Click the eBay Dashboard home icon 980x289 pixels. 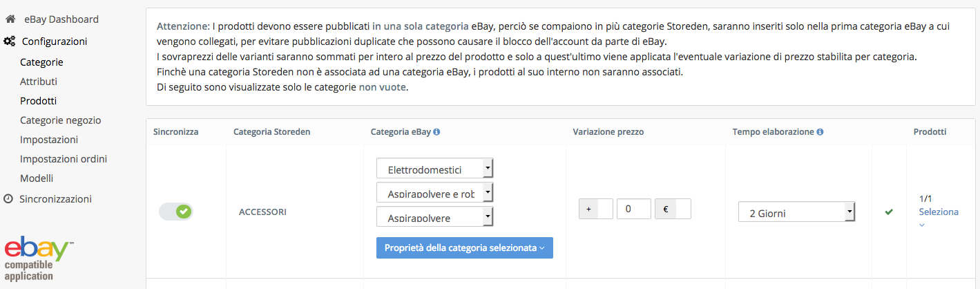click(10, 19)
